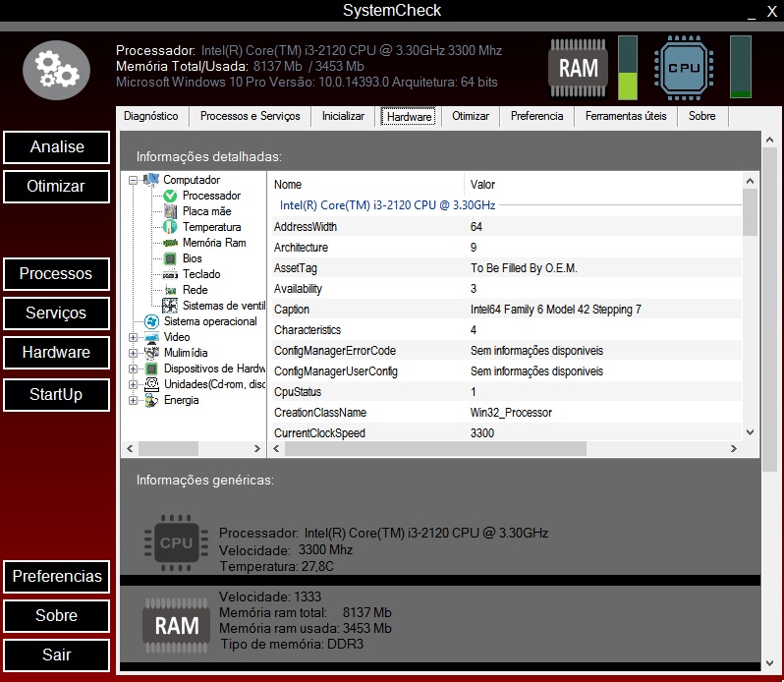Screen dimensions: 784x682
Task: Click the Mulimídia icon
Action: click(x=151, y=353)
